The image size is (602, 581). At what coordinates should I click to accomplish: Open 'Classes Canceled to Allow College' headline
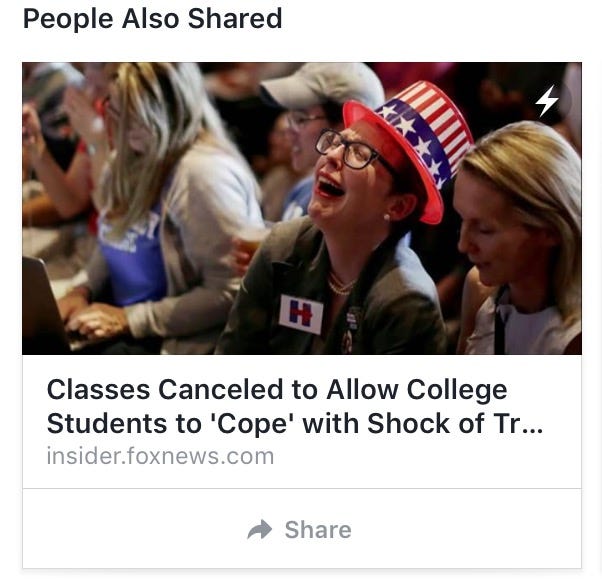(277, 390)
